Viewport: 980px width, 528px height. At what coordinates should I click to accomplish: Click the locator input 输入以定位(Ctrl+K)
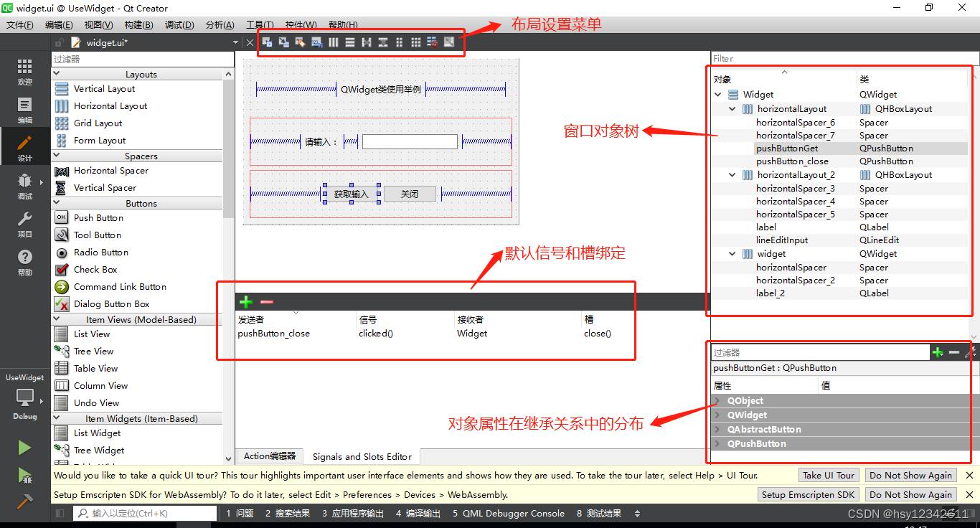[145, 514]
